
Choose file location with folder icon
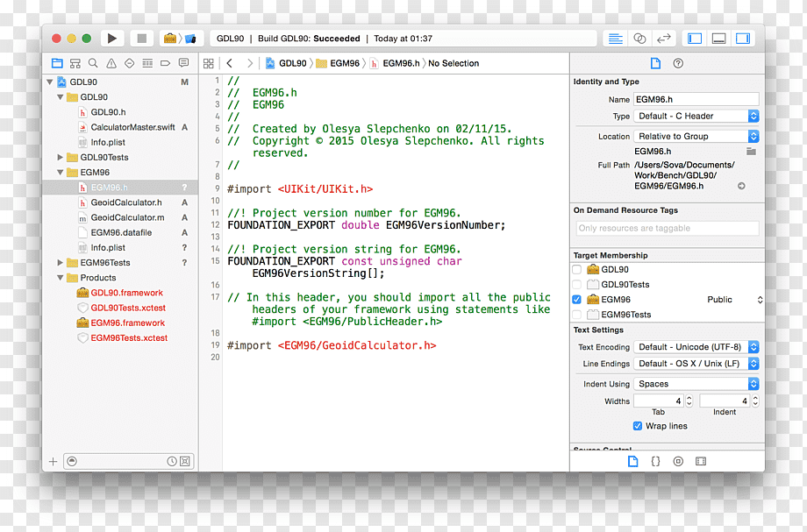point(751,151)
